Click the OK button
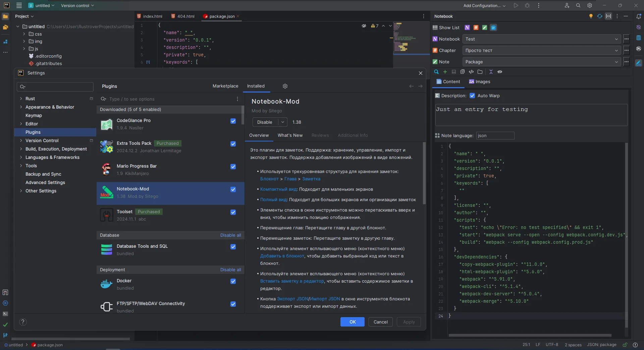This screenshot has height=350, width=644. coord(353,322)
